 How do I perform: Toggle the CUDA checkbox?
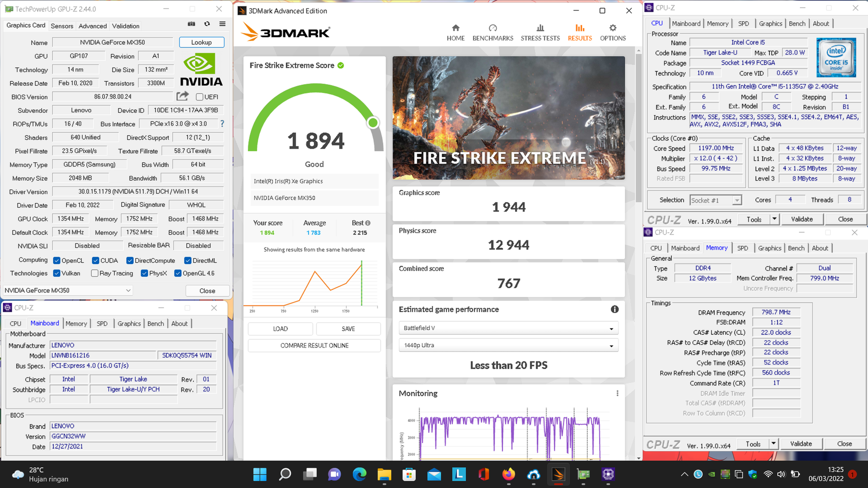[x=95, y=260]
